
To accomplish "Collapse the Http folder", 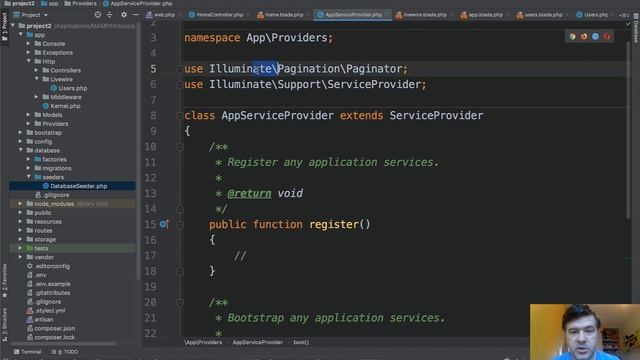I will [x=29, y=61].
